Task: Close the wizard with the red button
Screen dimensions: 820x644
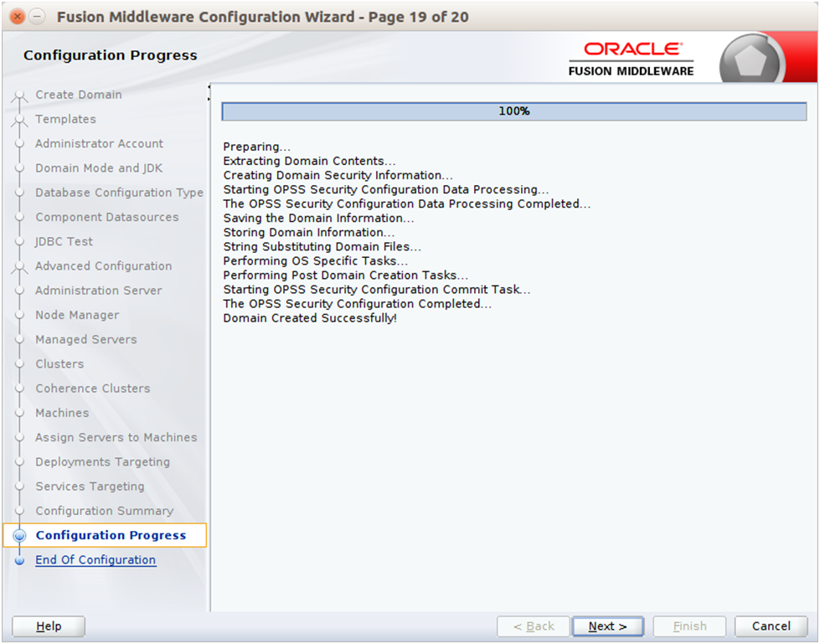Action: coord(18,17)
